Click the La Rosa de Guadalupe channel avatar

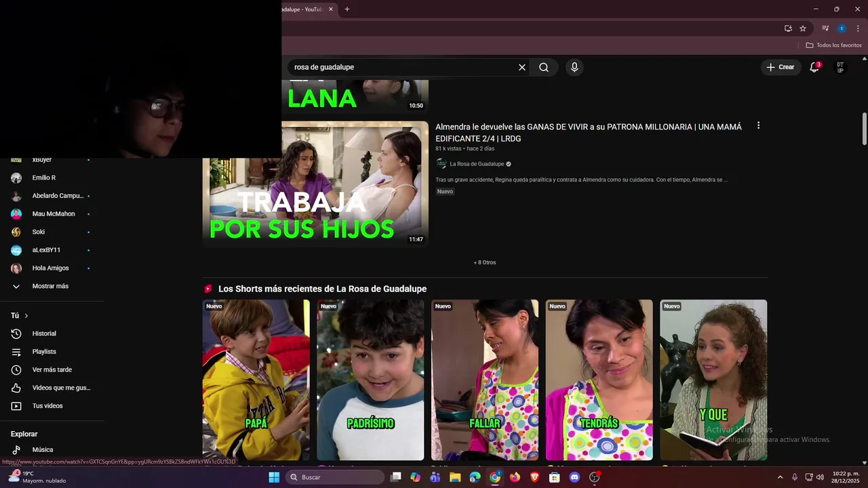coord(441,164)
